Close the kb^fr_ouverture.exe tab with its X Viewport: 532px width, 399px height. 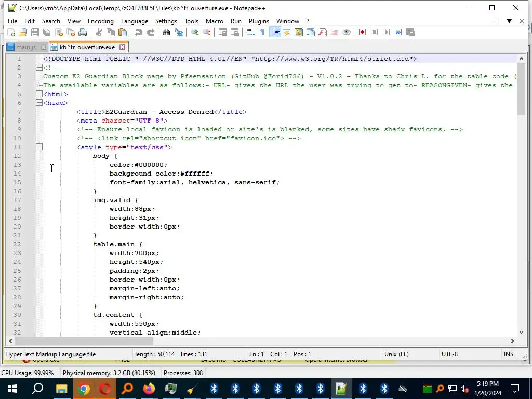(123, 47)
